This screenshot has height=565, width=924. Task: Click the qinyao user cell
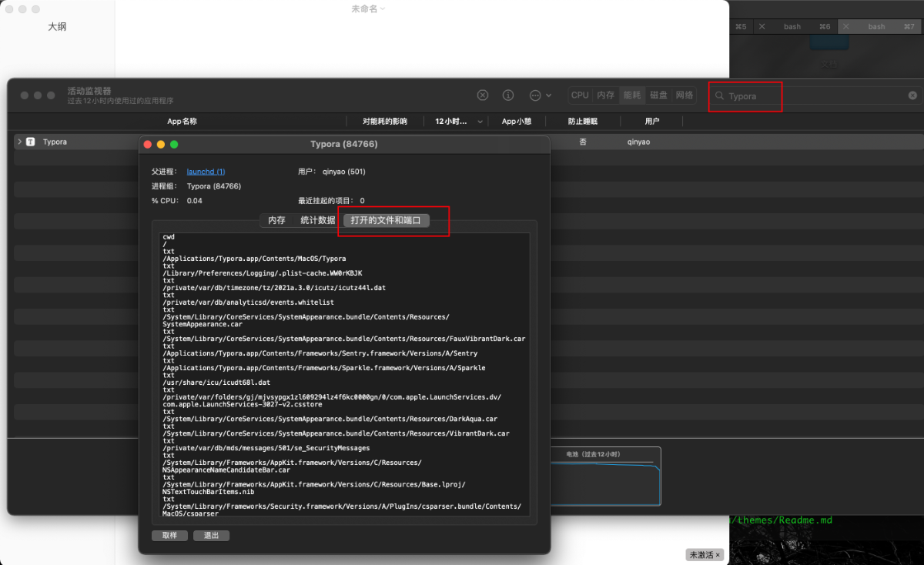pos(638,142)
